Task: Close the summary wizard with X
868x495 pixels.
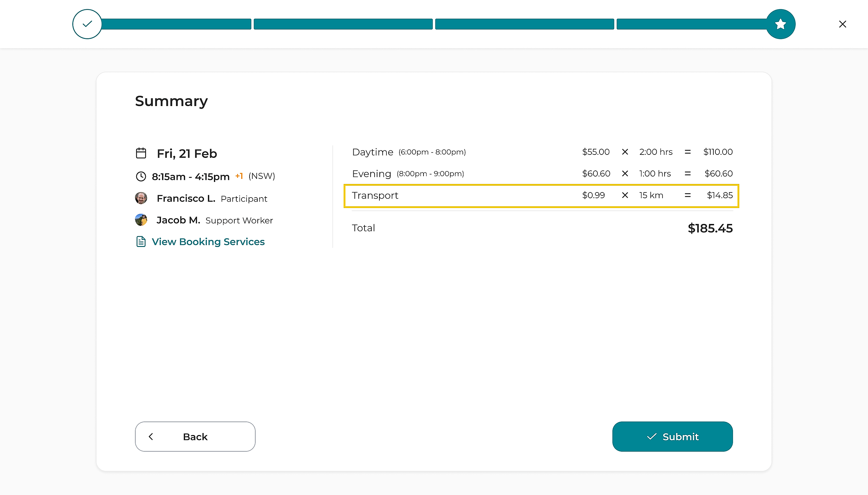Action: [842, 24]
